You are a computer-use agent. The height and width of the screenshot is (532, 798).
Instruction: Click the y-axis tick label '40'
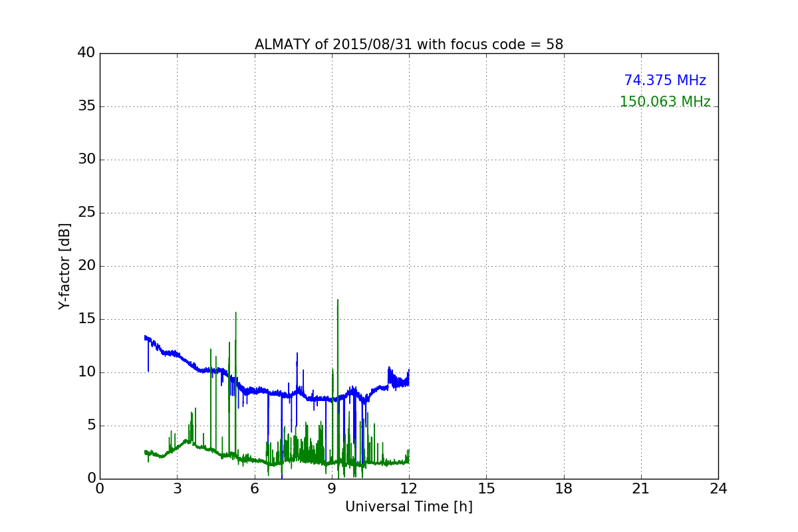pos(86,53)
